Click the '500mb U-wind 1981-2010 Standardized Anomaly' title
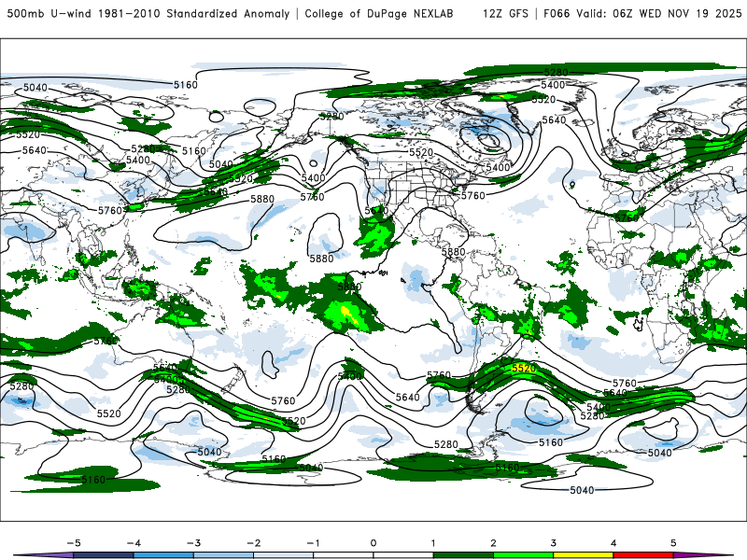The image size is (747, 560). pyautogui.click(x=148, y=14)
